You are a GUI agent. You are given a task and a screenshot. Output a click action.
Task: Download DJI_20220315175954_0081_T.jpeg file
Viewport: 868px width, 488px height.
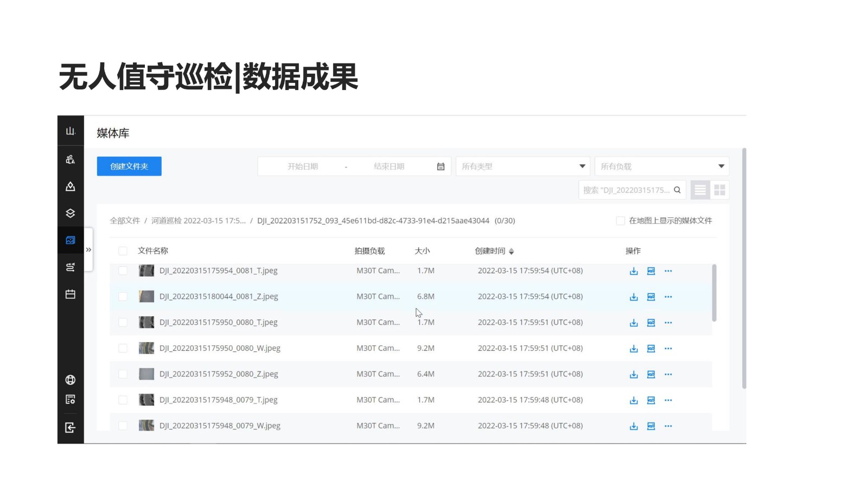coord(634,271)
